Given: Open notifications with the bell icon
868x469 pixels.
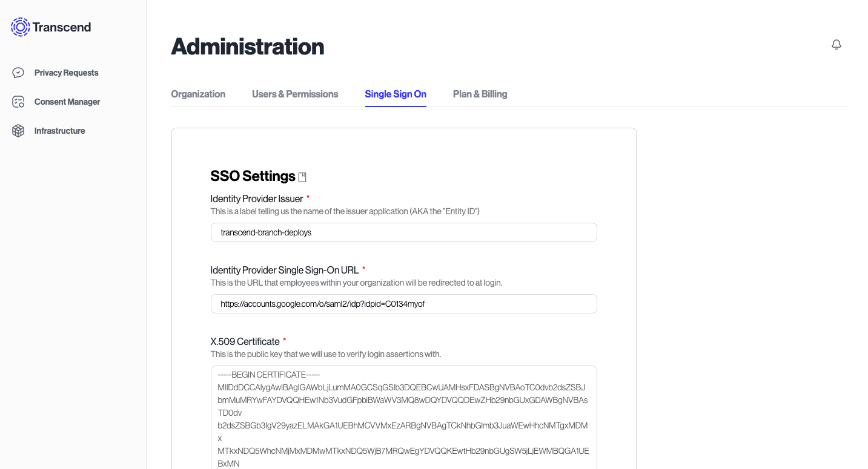Looking at the screenshot, I should coord(837,45).
